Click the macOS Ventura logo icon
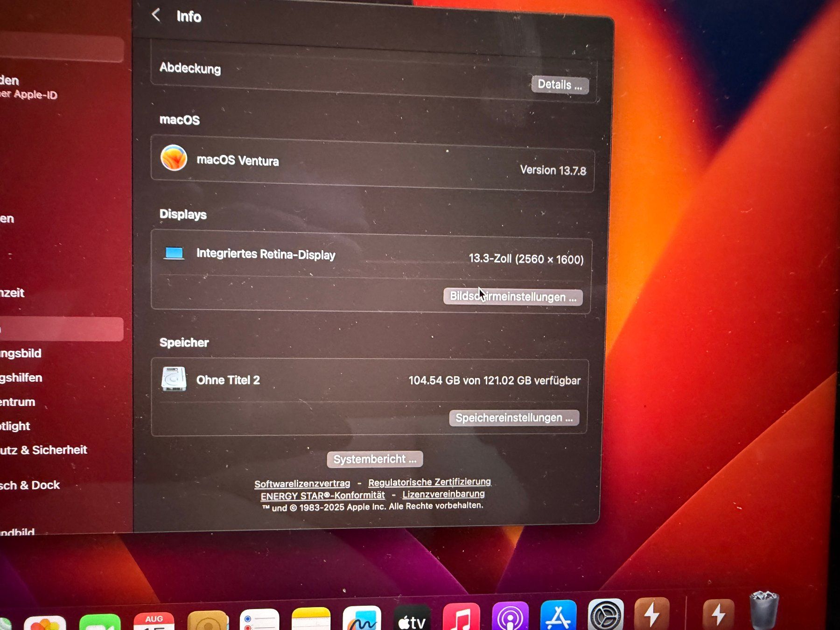The width and height of the screenshot is (840, 630). tap(174, 158)
